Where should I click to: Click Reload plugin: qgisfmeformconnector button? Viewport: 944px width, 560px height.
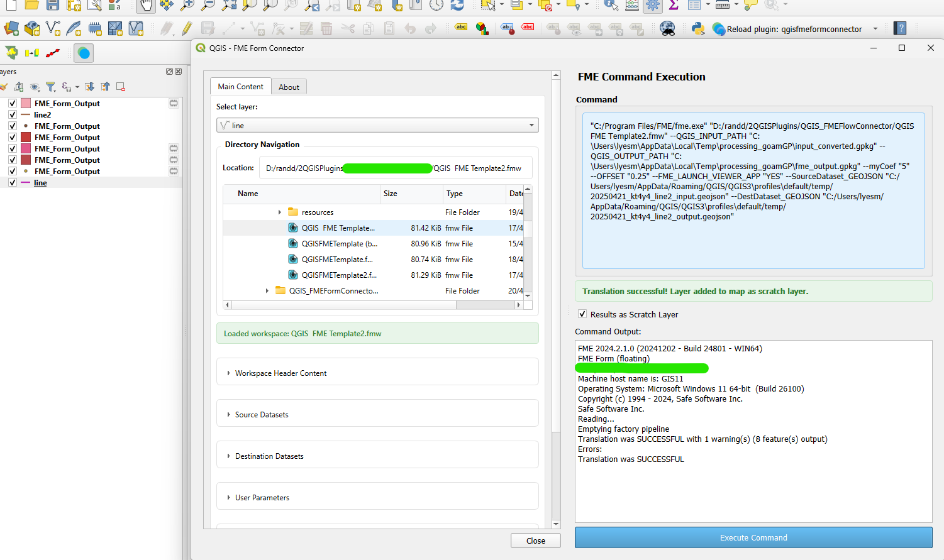(x=787, y=29)
